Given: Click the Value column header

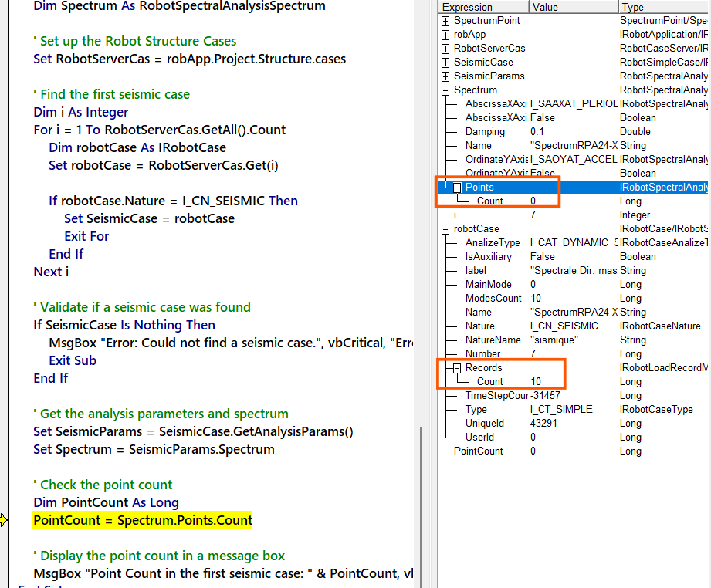Looking at the screenshot, I should coord(574,7).
